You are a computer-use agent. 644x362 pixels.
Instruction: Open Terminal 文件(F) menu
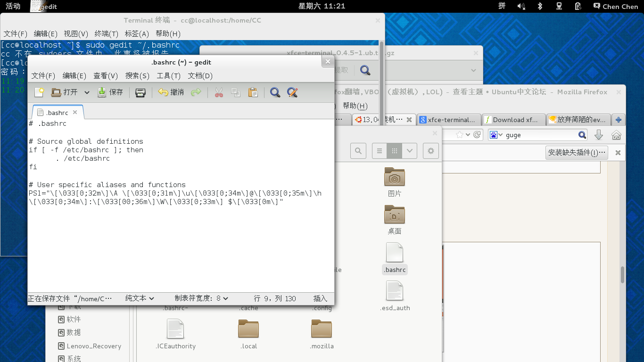pyautogui.click(x=16, y=33)
